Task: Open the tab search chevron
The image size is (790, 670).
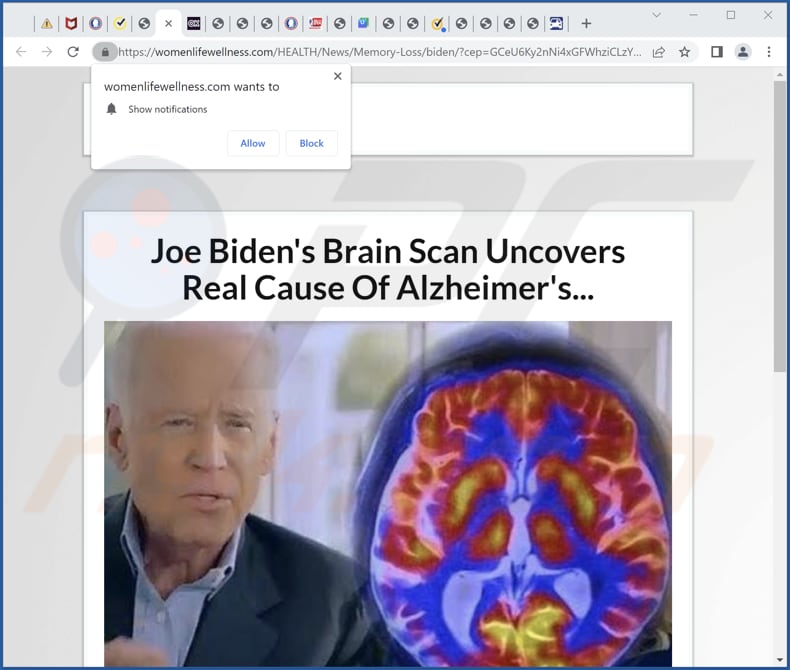Action: (x=656, y=15)
